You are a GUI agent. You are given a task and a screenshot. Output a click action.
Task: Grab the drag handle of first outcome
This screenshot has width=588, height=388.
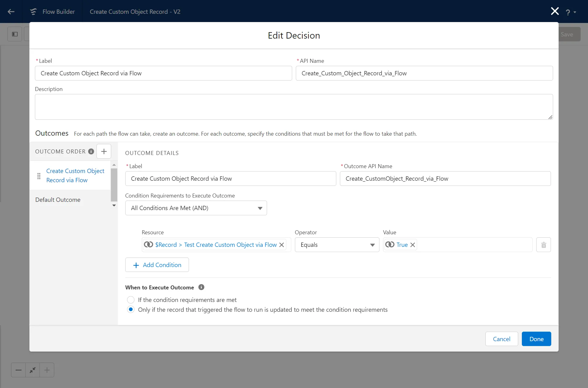coord(39,176)
